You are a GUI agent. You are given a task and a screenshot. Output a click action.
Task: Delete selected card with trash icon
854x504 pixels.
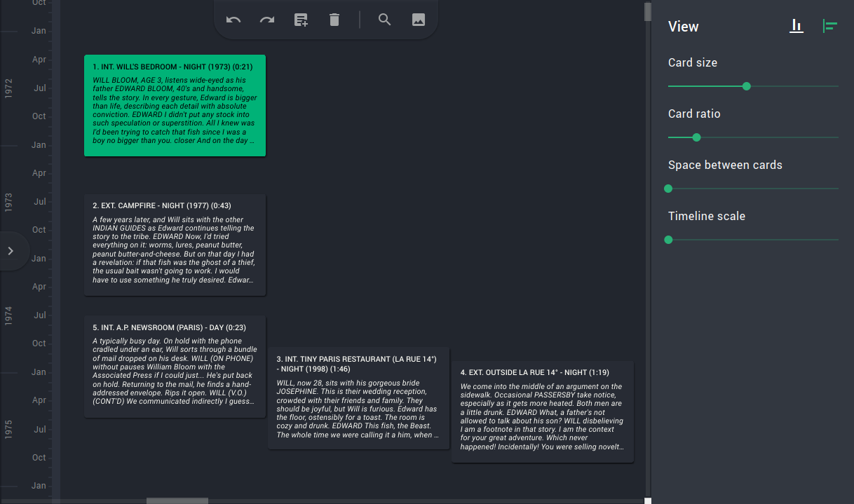334,20
